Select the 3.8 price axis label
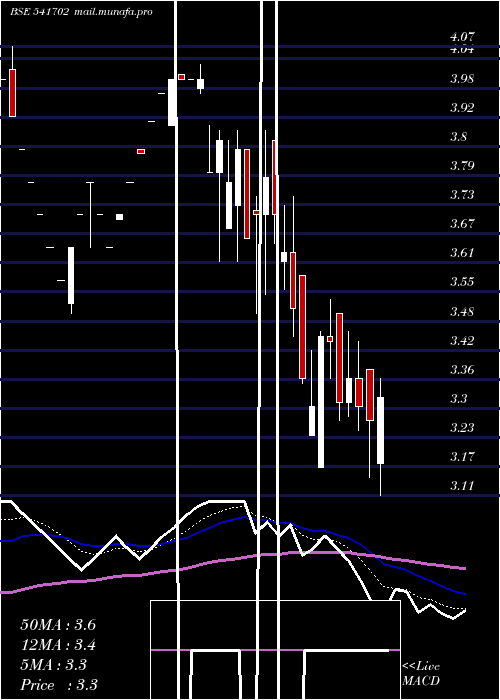500x700 pixels. coord(458,137)
